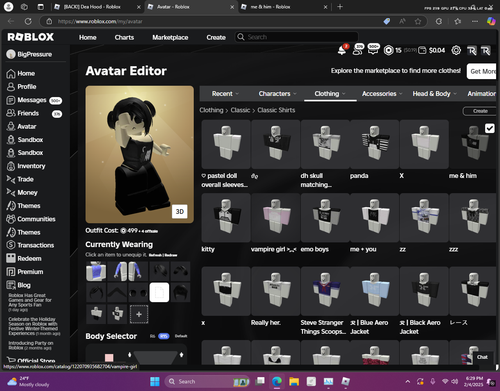Open the notifications bell icon
The image size is (500, 391).
pyautogui.click(x=342, y=50)
